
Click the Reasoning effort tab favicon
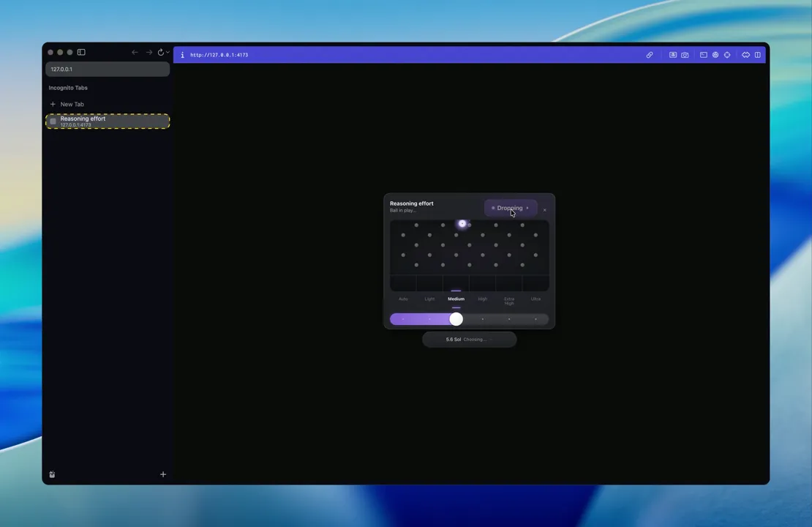53,122
